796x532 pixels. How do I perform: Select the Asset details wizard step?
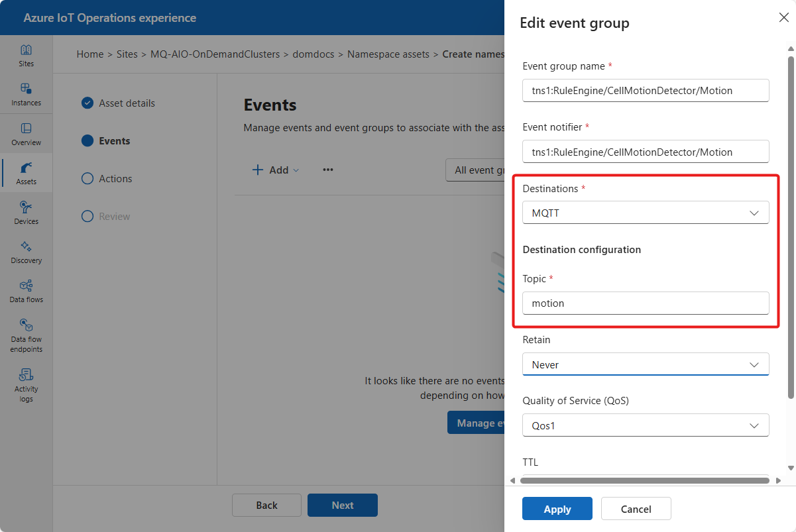point(118,103)
